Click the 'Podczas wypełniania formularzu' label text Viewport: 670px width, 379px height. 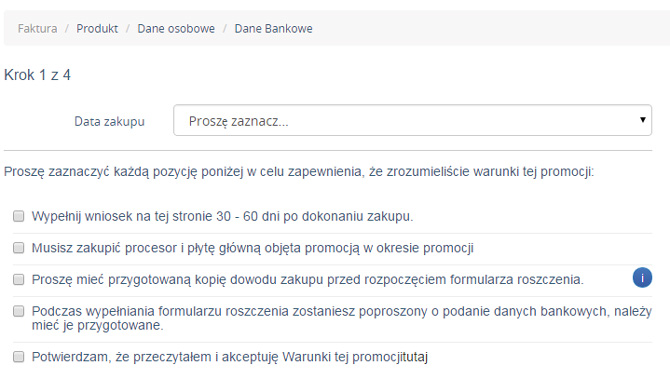tap(341, 318)
